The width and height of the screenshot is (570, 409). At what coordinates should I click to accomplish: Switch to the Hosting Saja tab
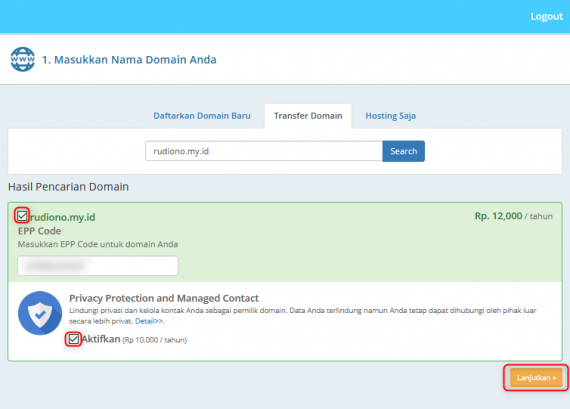point(390,116)
